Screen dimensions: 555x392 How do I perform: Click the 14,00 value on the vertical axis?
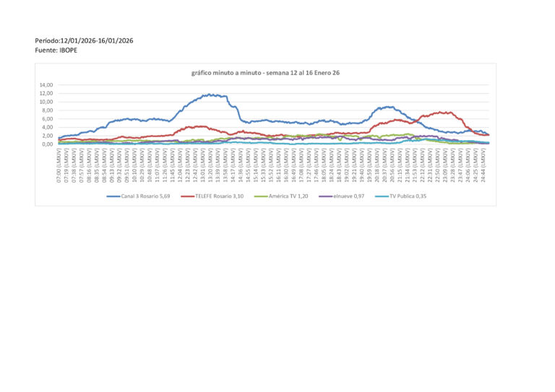pyautogui.click(x=47, y=85)
